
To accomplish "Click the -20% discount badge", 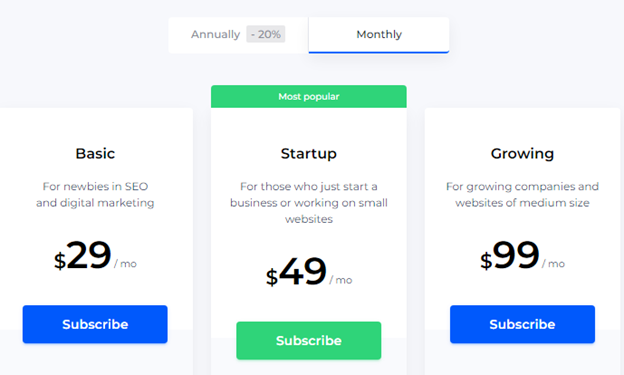I will pyautogui.click(x=265, y=34).
